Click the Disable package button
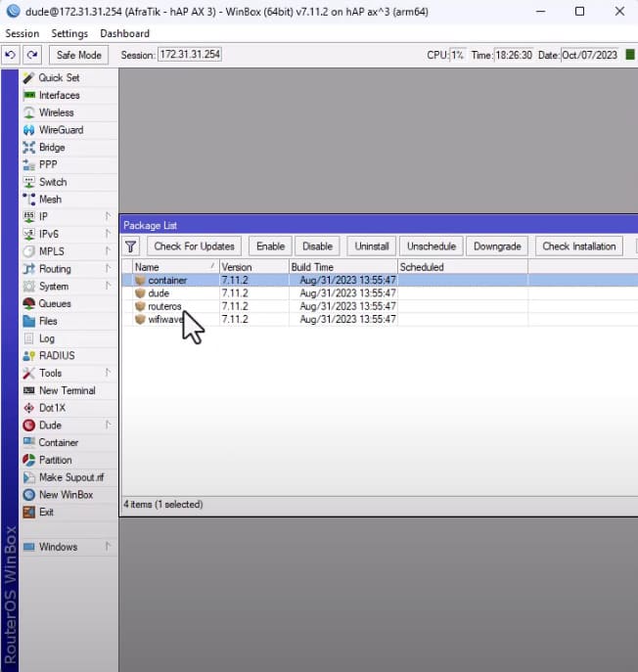This screenshot has height=672, width=638. pos(318,246)
